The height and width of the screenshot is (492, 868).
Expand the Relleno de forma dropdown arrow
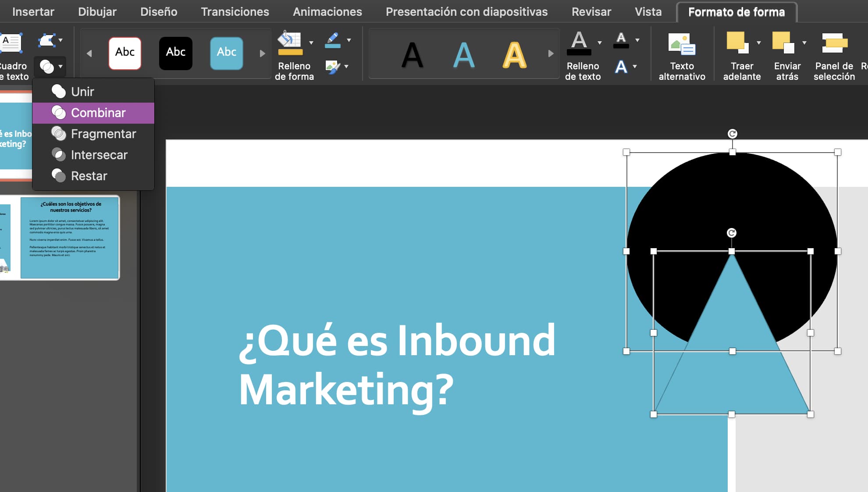pos(311,42)
